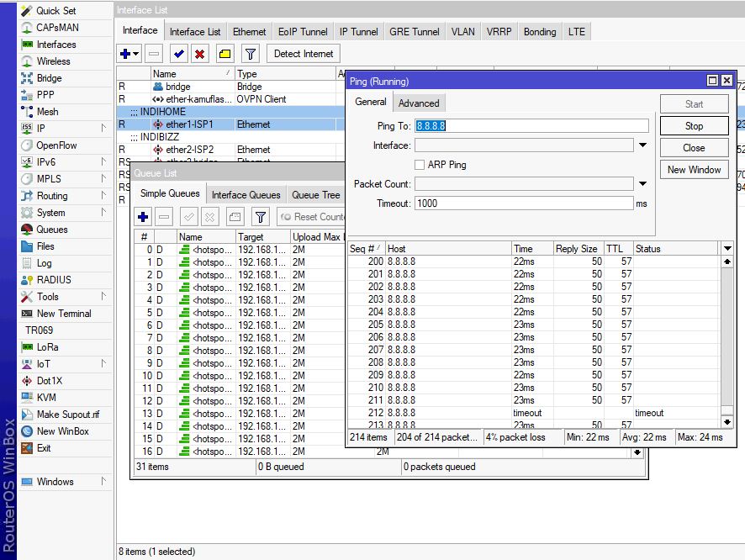Open Mesh in sidebar

[x=48, y=112]
